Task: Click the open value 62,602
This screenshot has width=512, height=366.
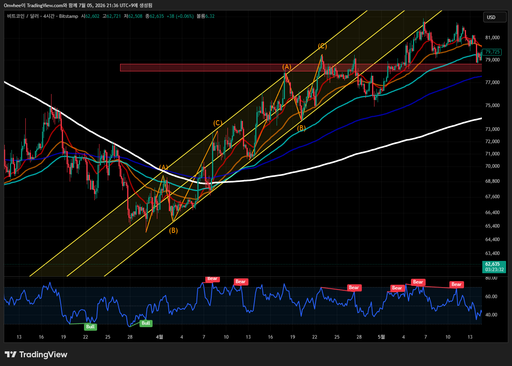Action: pos(92,16)
